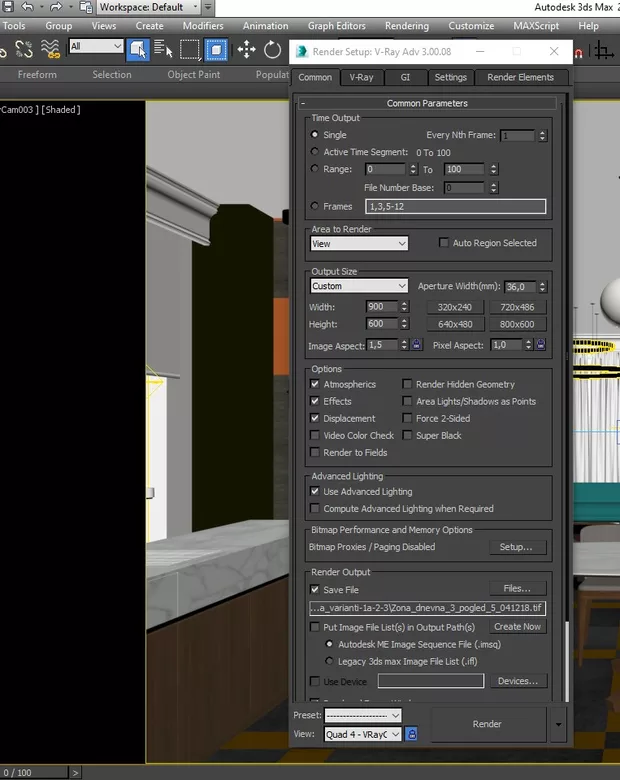Viewport: 620px width, 780px height.
Task: Disable the Atmospherics checkbox
Action: click(x=316, y=384)
